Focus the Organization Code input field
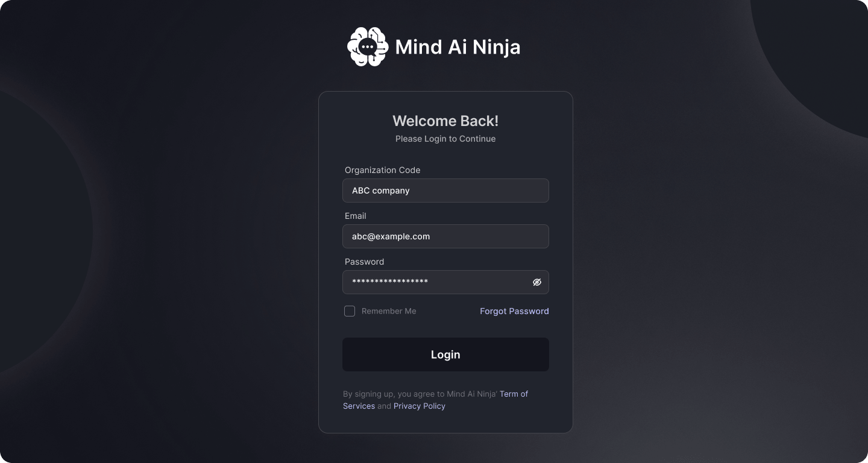The width and height of the screenshot is (868, 463). pyautogui.click(x=445, y=191)
